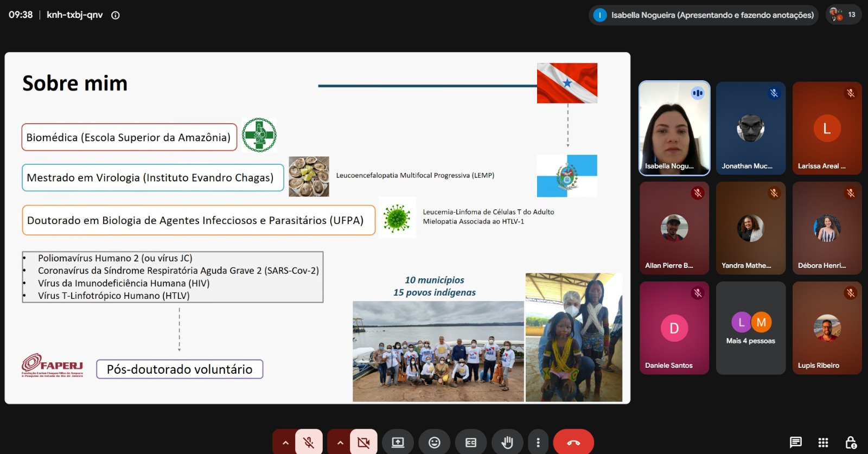
Task: End the call with red hang-up button
Action: click(x=573, y=443)
